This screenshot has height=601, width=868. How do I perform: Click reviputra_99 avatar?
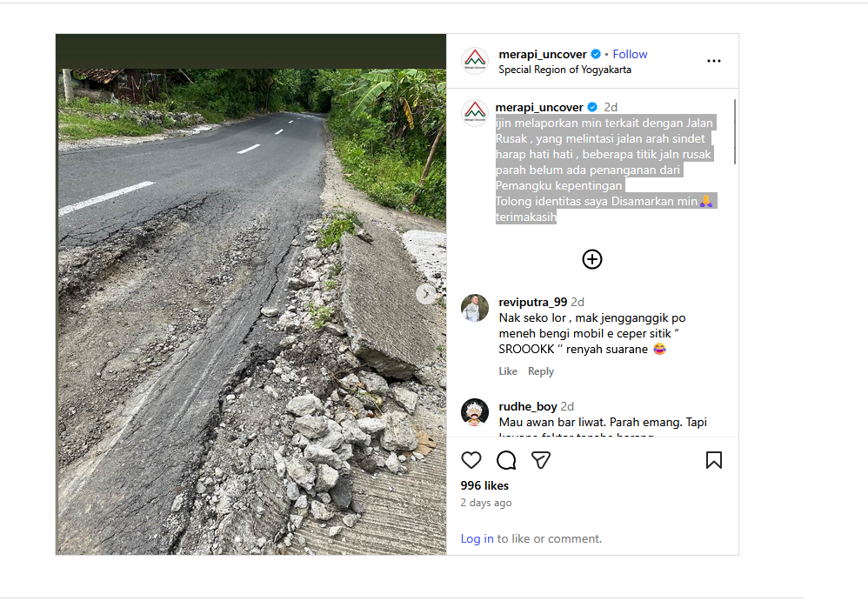click(475, 308)
